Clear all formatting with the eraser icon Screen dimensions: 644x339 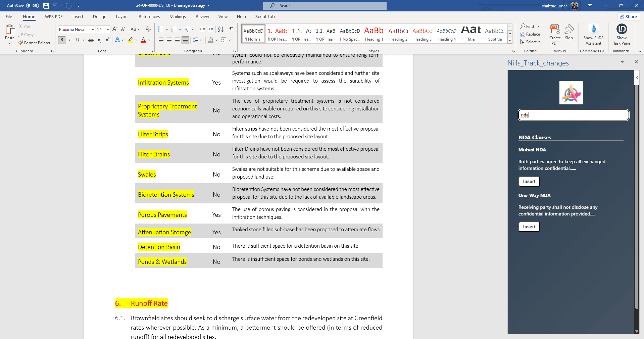148,29
